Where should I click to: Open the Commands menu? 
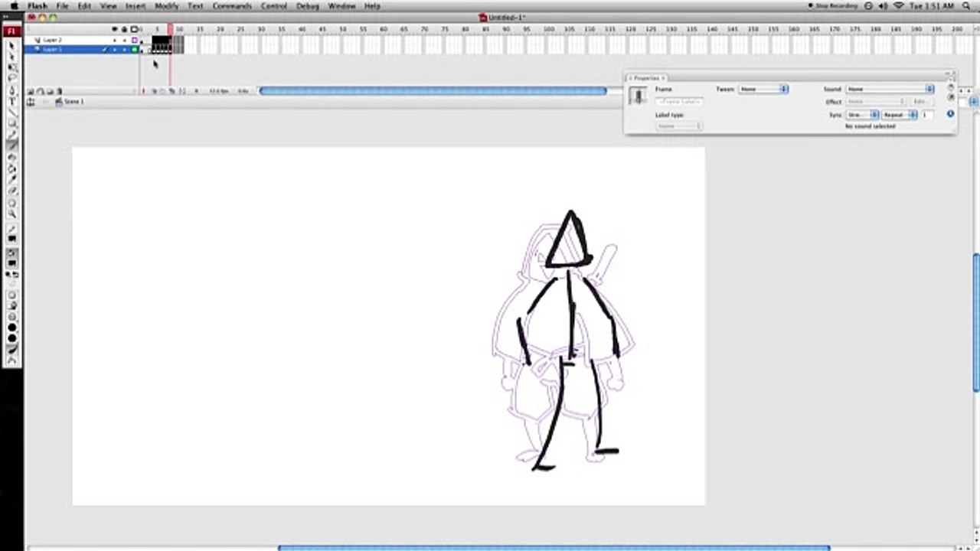coord(232,5)
